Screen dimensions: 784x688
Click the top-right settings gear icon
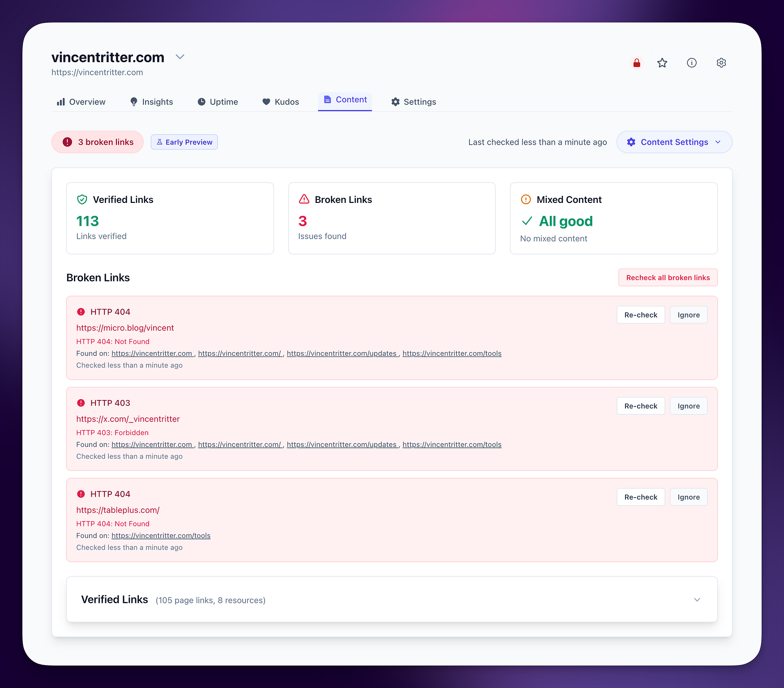(x=721, y=63)
